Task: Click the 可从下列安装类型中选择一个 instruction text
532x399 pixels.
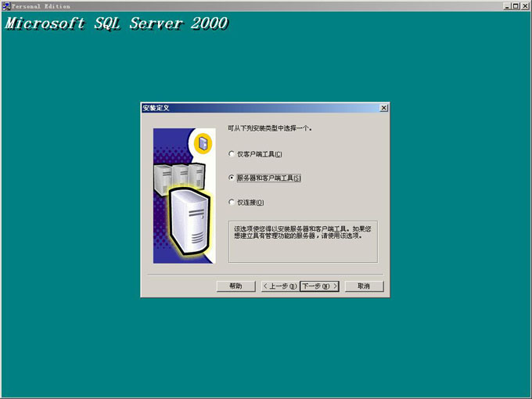Action: [269, 128]
